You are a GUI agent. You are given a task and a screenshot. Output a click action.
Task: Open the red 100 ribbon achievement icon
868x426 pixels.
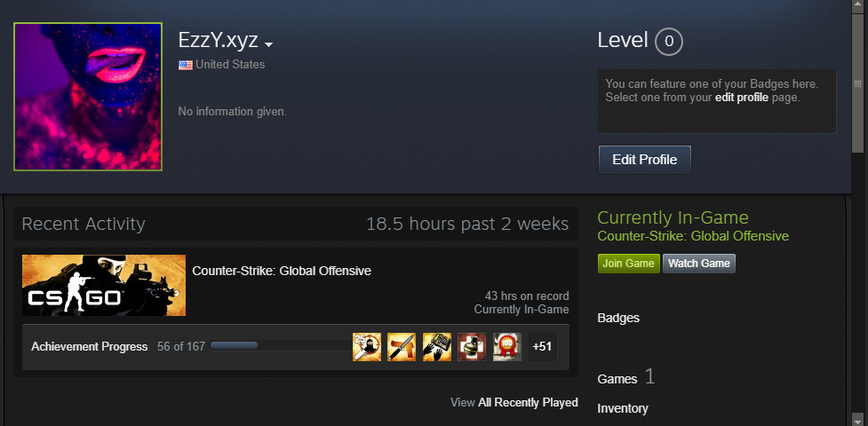[507, 347]
